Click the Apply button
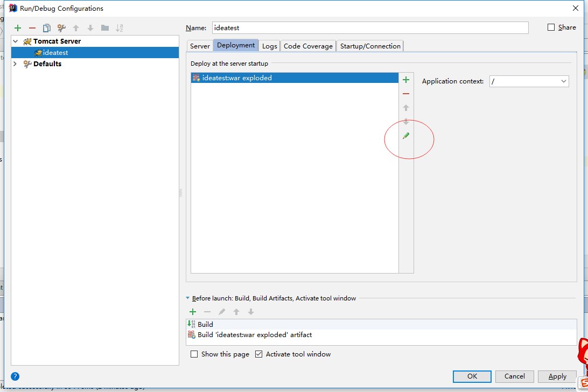 [x=557, y=376]
